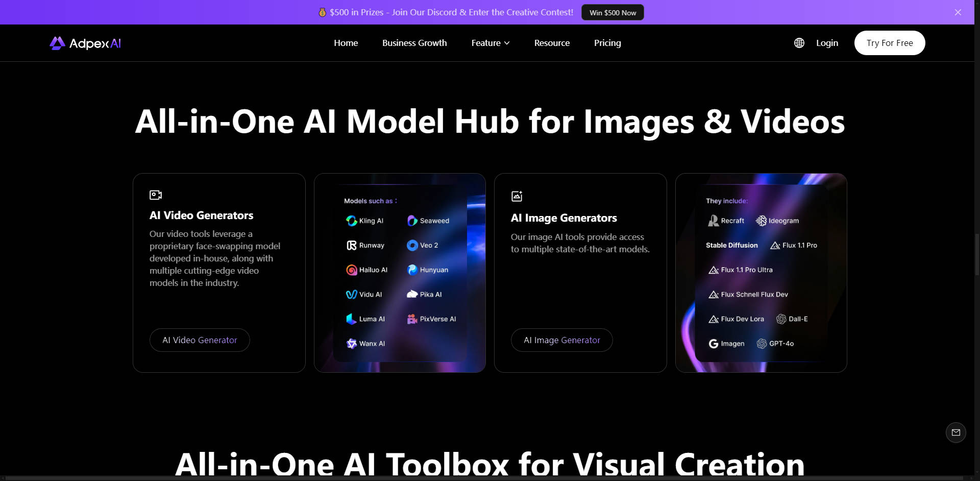980x481 pixels.
Task: Expand the Feature dropdown menu
Action: (491, 43)
